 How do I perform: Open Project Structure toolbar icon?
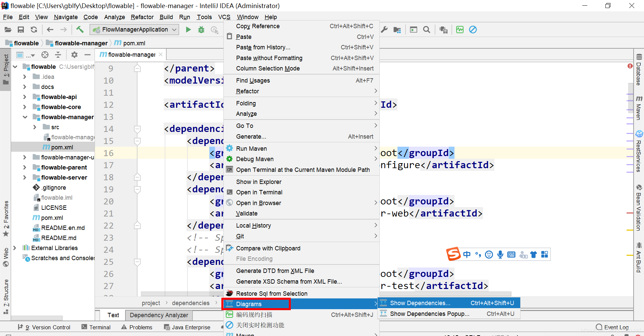tap(397, 30)
